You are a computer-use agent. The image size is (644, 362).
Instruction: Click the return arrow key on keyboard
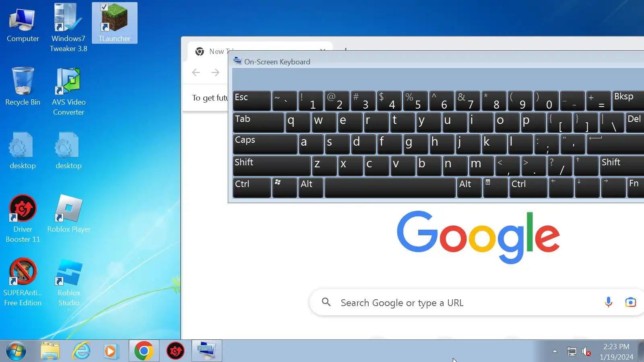[615, 144]
